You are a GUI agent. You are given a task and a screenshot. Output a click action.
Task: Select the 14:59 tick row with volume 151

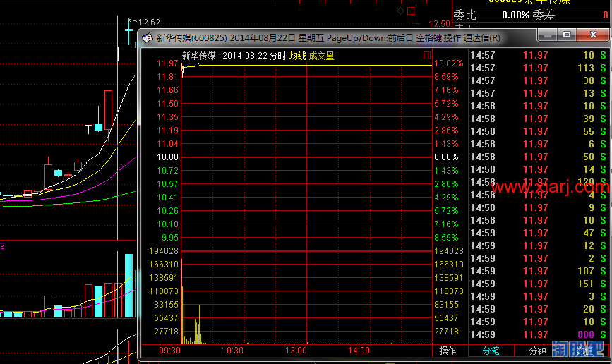click(x=538, y=284)
